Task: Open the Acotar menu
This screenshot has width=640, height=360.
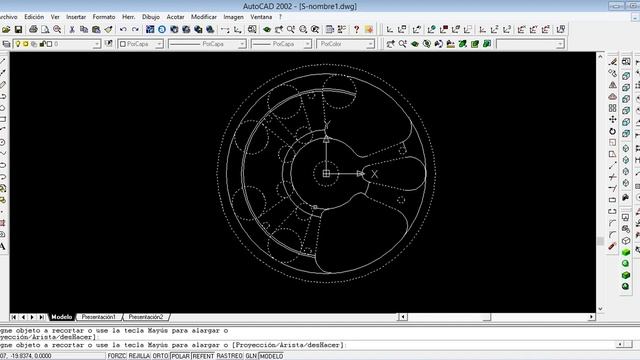Action: click(x=175, y=17)
